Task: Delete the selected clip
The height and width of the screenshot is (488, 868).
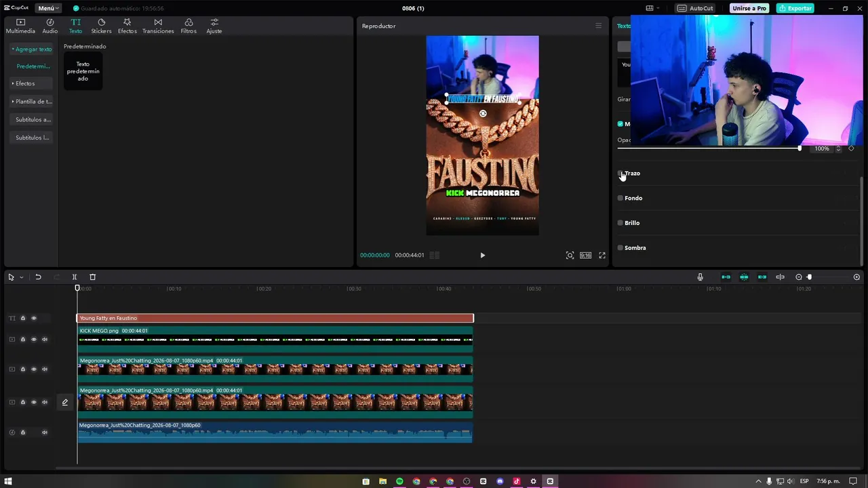Action: point(93,277)
